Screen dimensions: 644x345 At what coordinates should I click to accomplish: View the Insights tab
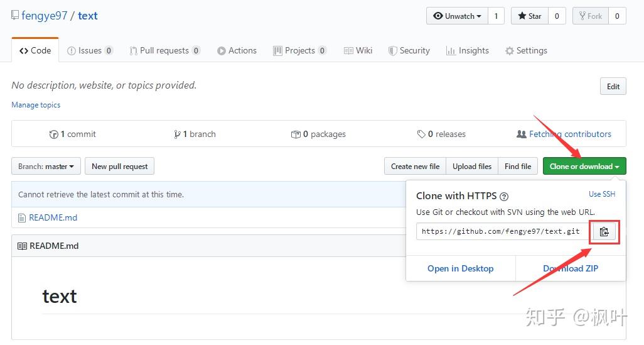(x=467, y=51)
